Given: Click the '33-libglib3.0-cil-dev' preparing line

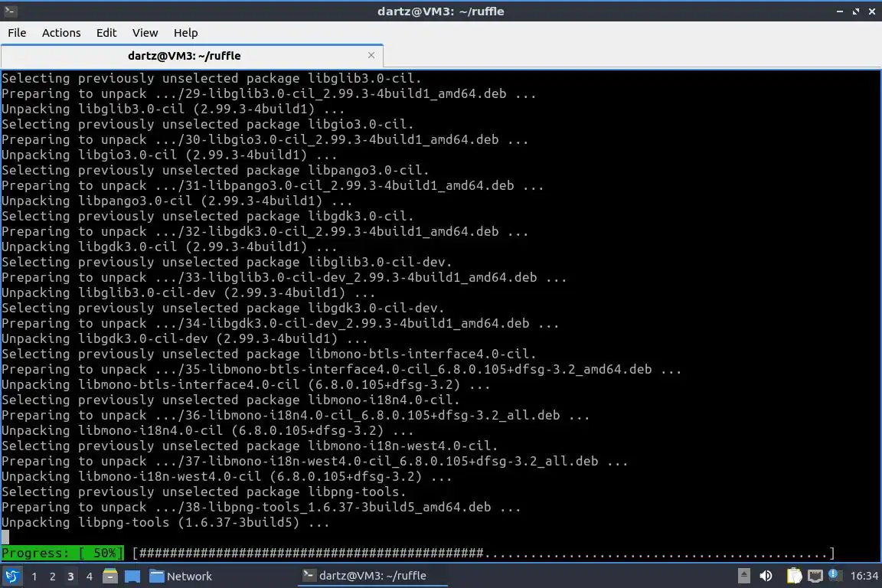Looking at the screenshot, I should [284, 277].
